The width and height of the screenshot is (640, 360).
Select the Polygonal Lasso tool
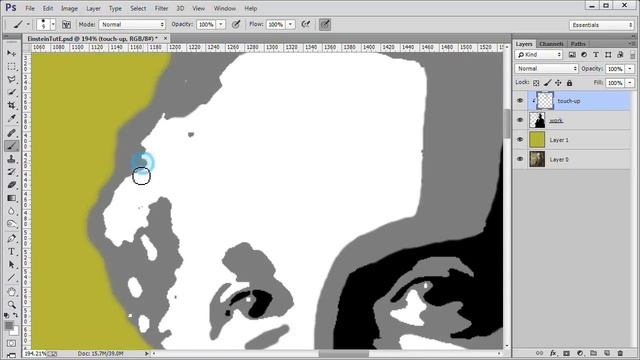pos(11,80)
